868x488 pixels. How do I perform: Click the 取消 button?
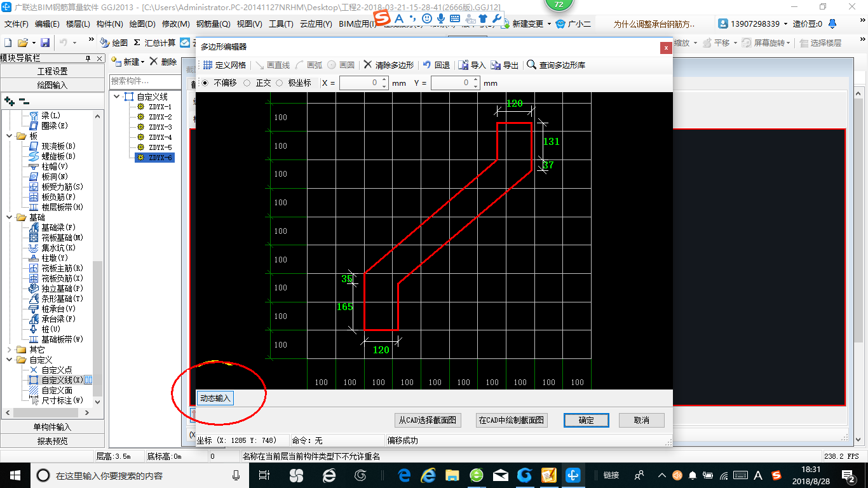coord(642,420)
